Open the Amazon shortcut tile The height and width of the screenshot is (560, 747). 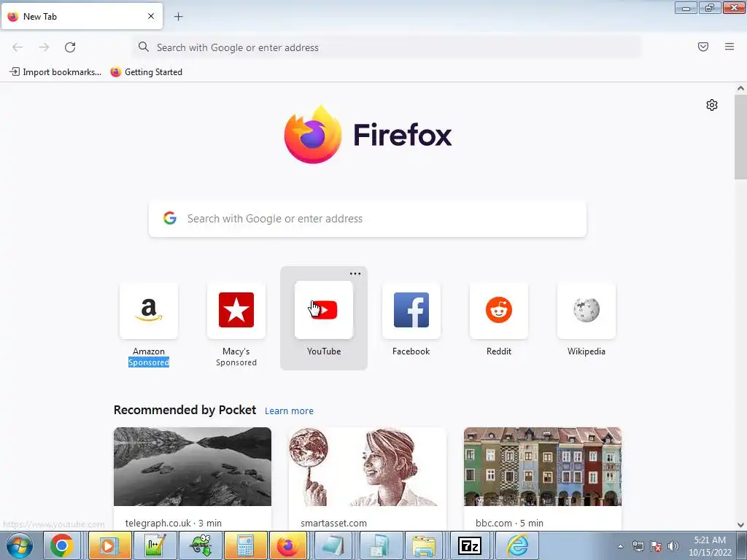click(149, 311)
